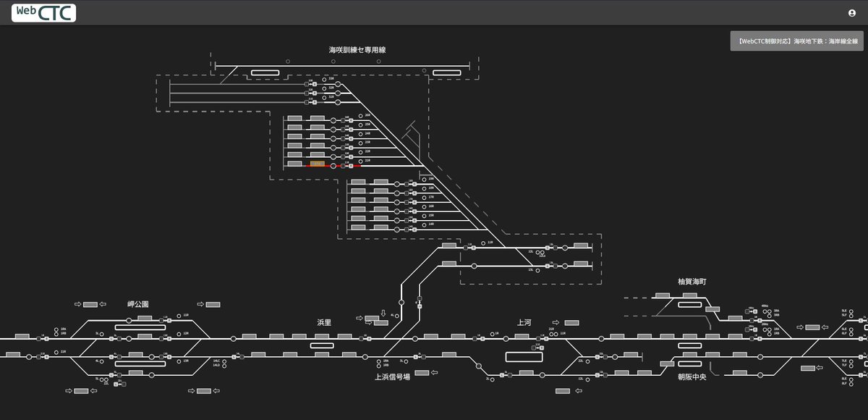Select route lever circle 18R
Image resolution: width=868 pixels, height=420 pixels.
[x=424, y=188]
